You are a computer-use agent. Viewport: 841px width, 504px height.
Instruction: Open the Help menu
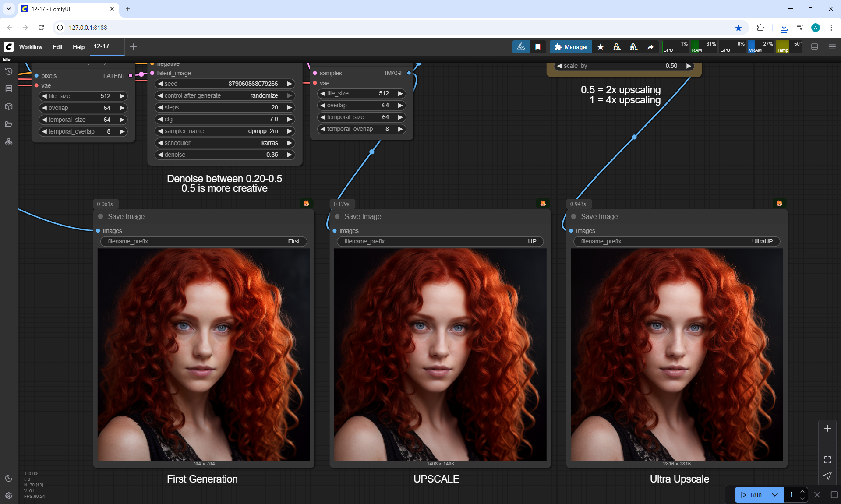click(x=78, y=47)
